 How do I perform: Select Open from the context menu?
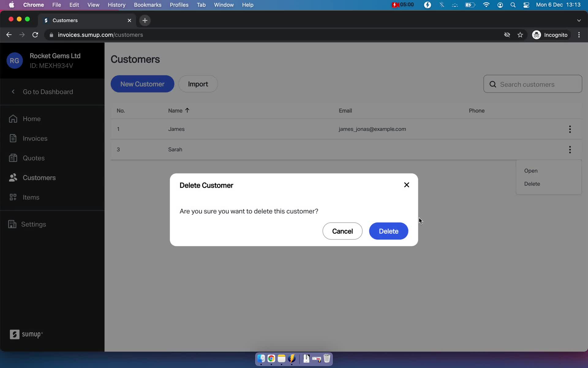[530, 171]
